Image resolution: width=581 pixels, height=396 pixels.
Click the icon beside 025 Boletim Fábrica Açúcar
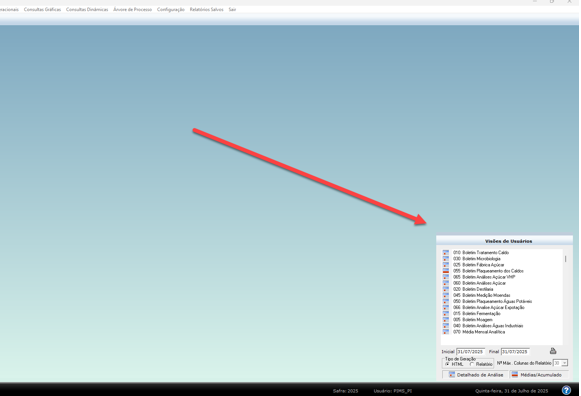[x=446, y=265]
